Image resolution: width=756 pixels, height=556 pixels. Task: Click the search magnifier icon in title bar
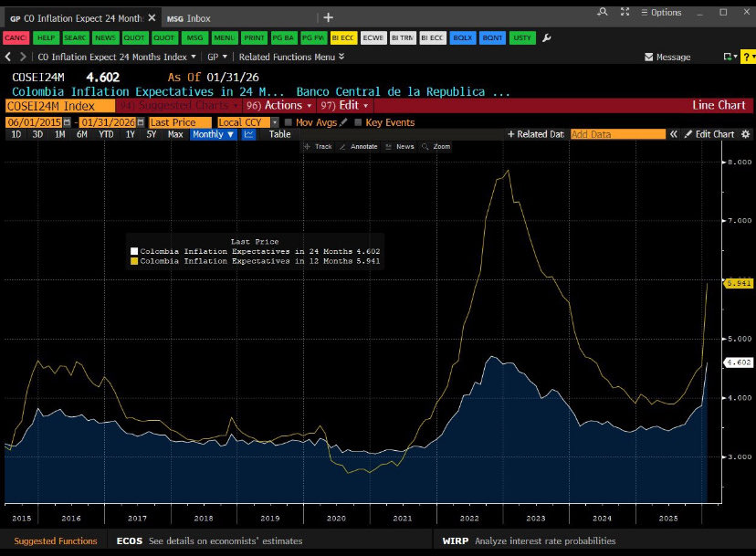tap(603, 12)
